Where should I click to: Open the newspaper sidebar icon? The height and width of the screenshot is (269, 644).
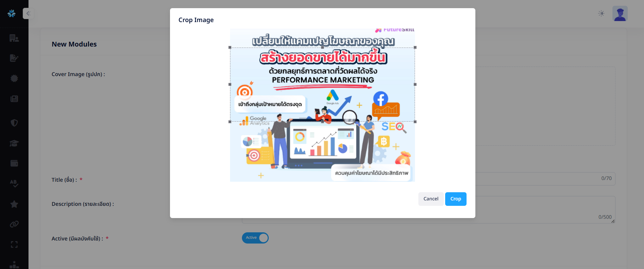(14, 99)
